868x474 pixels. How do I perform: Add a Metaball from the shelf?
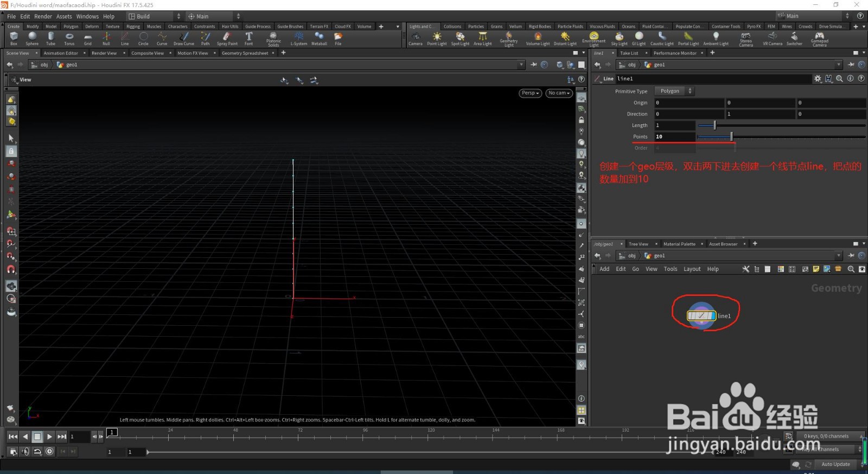point(319,39)
